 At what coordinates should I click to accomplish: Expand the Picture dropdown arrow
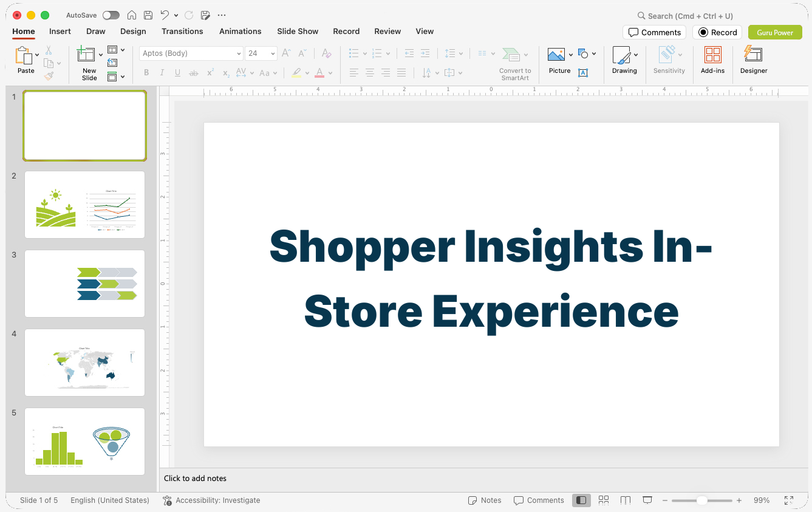click(571, 55)
